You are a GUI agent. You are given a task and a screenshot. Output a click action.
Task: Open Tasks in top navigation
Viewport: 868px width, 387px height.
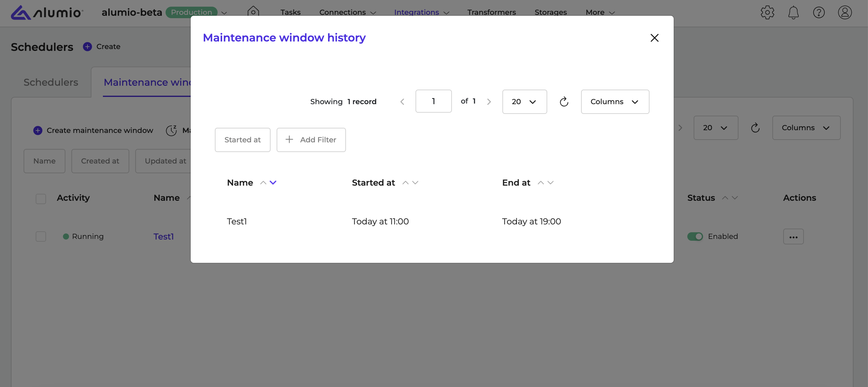tap(290, 12)
